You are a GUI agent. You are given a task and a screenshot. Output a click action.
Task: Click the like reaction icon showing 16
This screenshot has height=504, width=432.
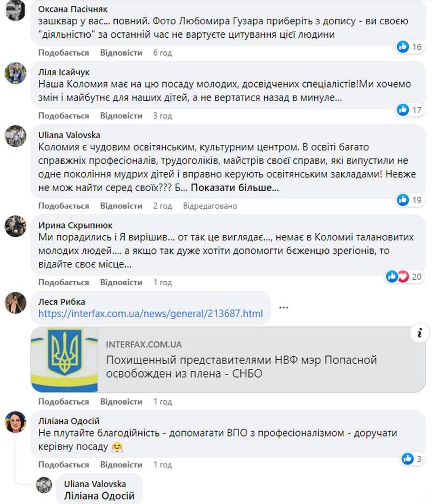pos(402,46)
